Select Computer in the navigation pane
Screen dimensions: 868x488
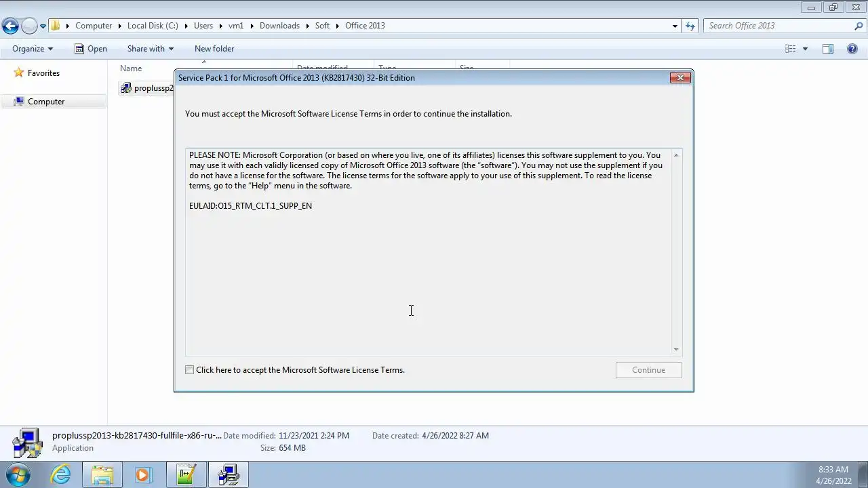(46, 102)
